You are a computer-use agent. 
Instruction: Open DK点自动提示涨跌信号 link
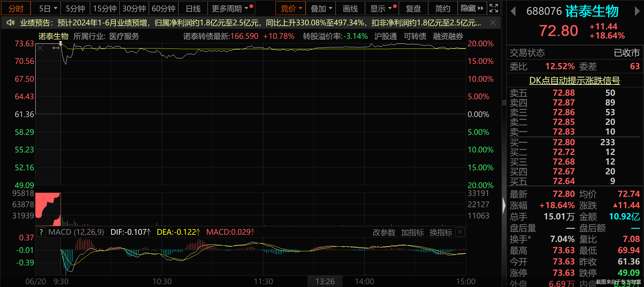575,80
